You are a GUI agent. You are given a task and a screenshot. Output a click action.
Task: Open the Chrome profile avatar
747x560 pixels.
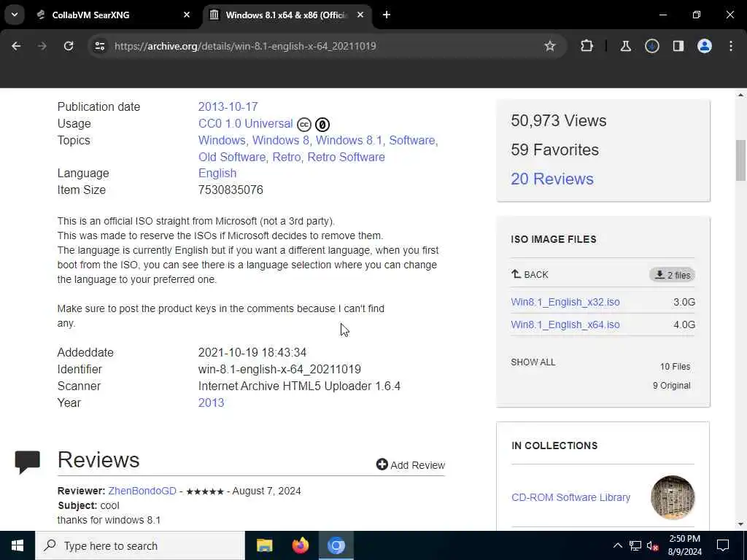pos(704,46)
